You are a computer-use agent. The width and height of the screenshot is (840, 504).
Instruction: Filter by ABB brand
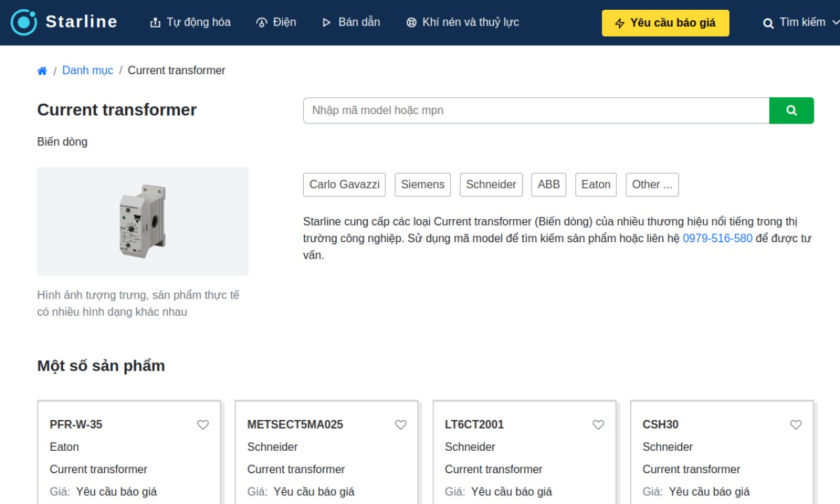549,184
